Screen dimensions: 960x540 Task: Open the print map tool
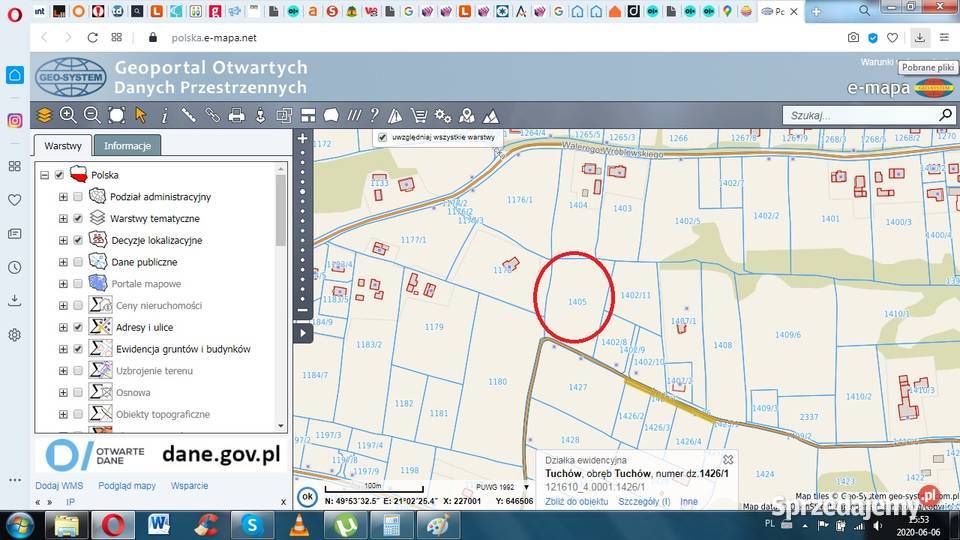coord(237,115)
